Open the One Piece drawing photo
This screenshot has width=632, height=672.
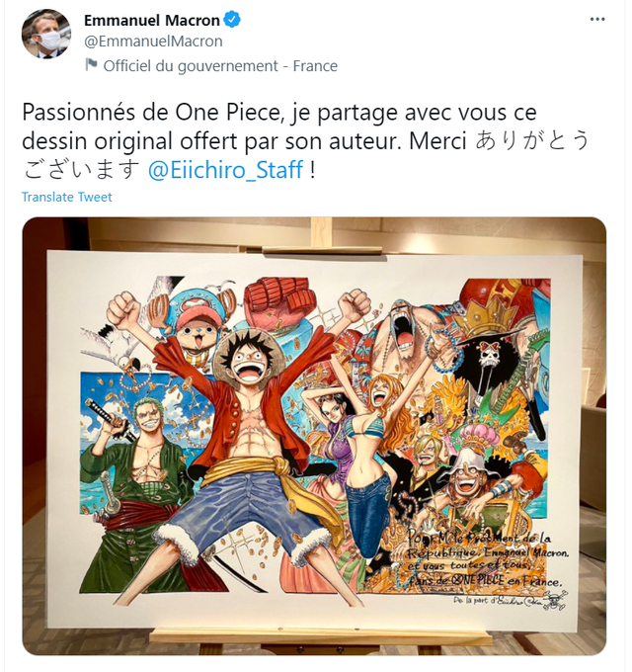(314, 436)
